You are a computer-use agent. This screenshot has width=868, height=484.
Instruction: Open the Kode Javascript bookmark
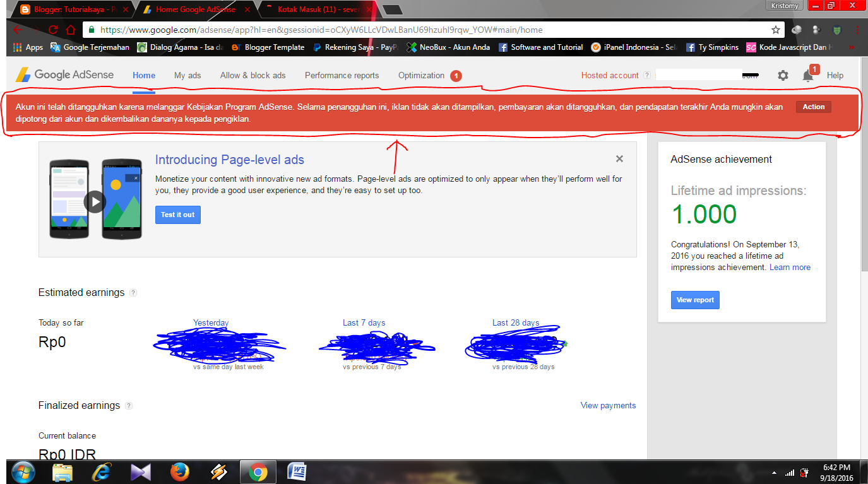point(790,47)
